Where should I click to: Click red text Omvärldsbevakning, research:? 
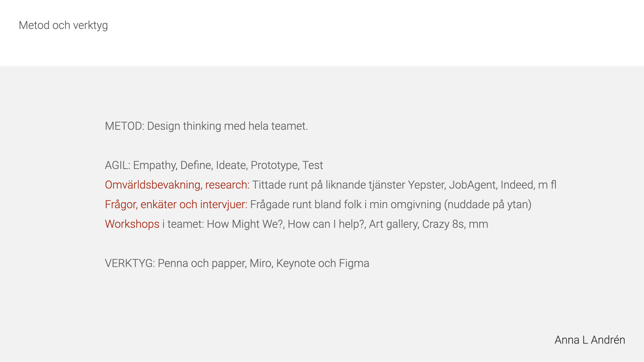pyautogui.click(x=177, y=185)
